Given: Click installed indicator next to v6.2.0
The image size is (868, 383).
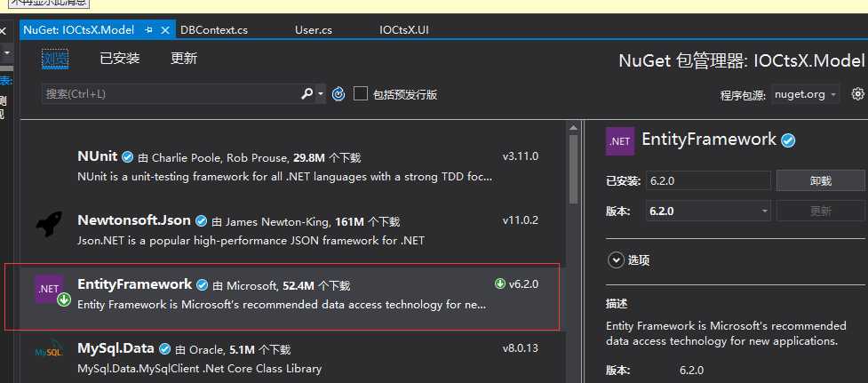Looking at the screenshot, I should 500,284.
